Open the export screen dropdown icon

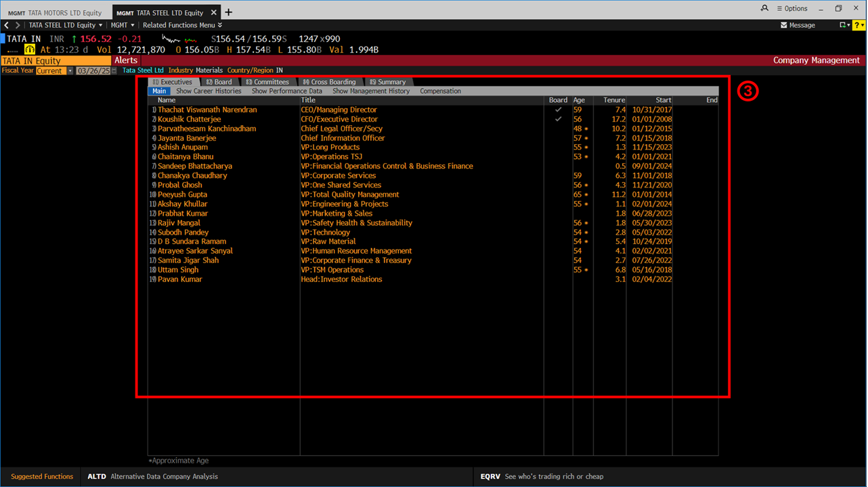[844, 25]
